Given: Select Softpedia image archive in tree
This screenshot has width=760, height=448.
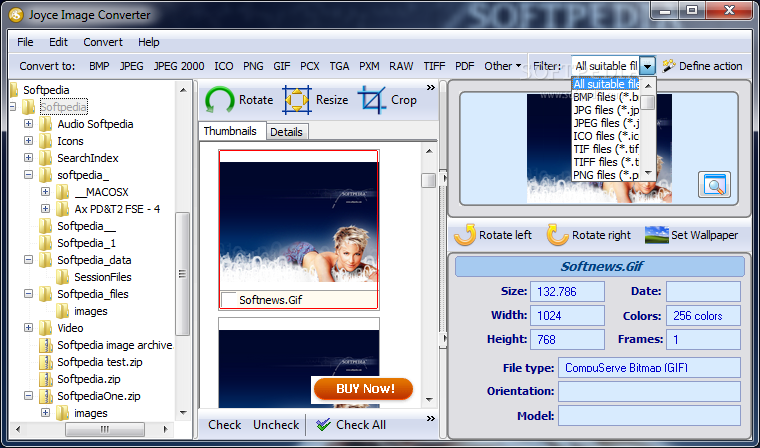Looking at the screenshot, I should coord(115,345).
